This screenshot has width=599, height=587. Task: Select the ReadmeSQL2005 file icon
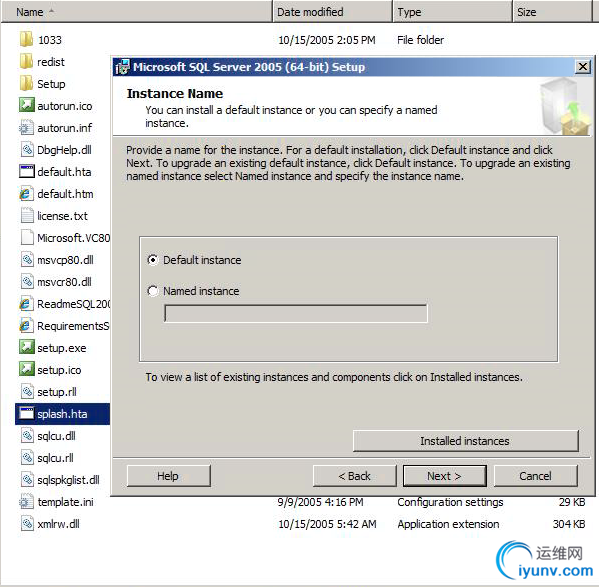26,304
